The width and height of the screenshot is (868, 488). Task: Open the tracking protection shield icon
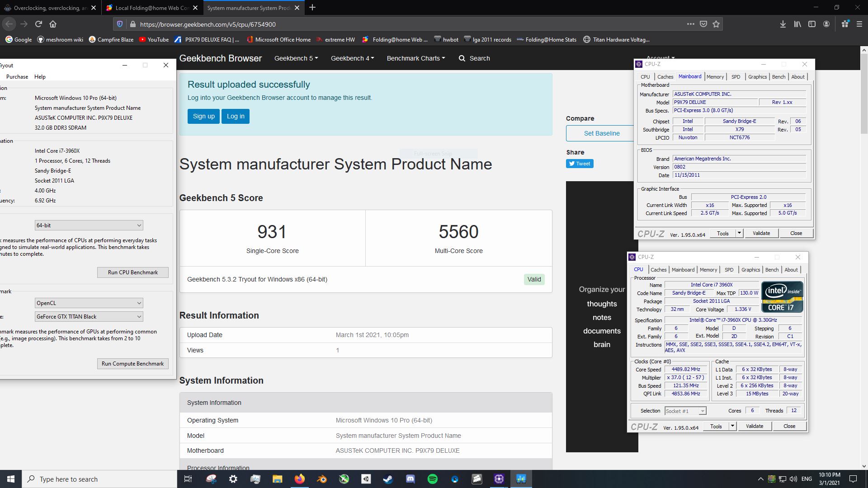pos(120,24)
